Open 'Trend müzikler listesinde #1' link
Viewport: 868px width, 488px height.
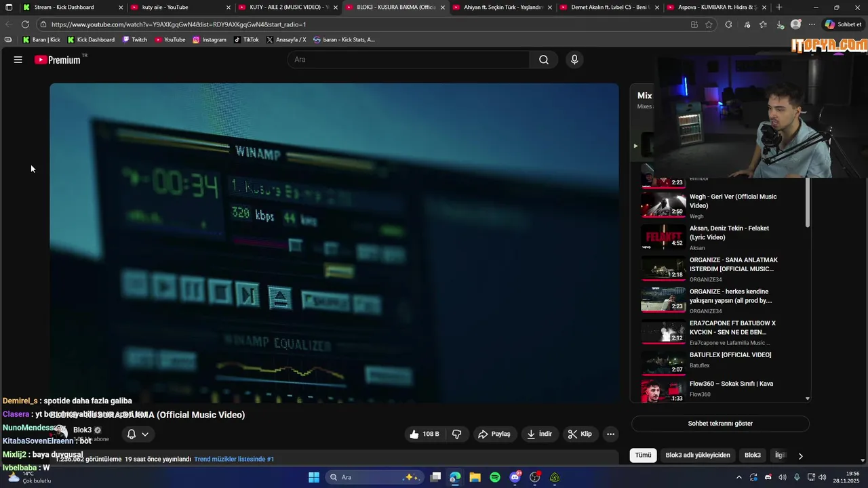click(234, 460)
